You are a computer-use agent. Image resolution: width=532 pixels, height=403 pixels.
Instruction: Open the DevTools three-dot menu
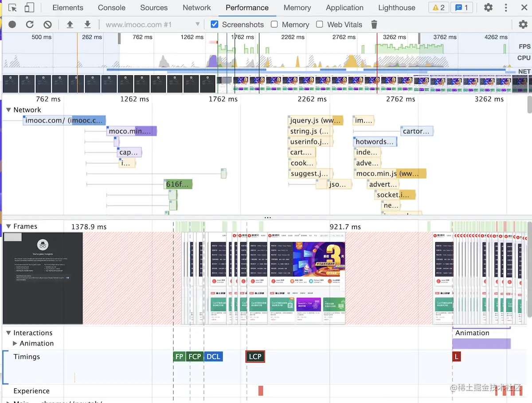(506, 8)
